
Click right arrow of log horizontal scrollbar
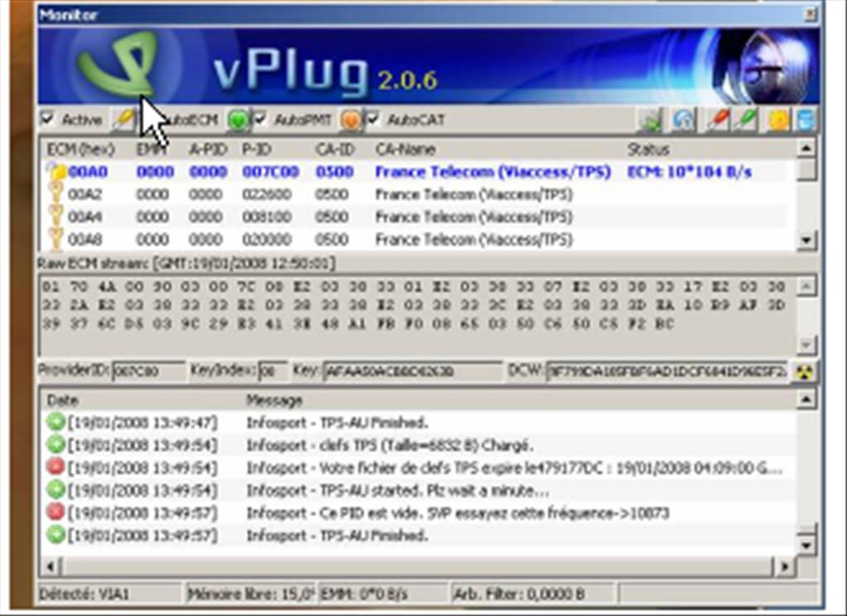click(x=785, y=566)
